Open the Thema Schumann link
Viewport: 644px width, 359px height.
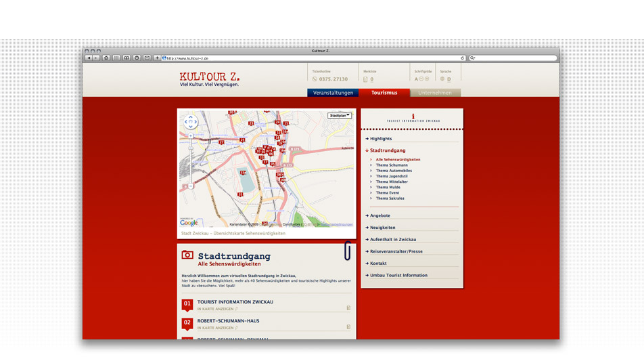point(392,165)
